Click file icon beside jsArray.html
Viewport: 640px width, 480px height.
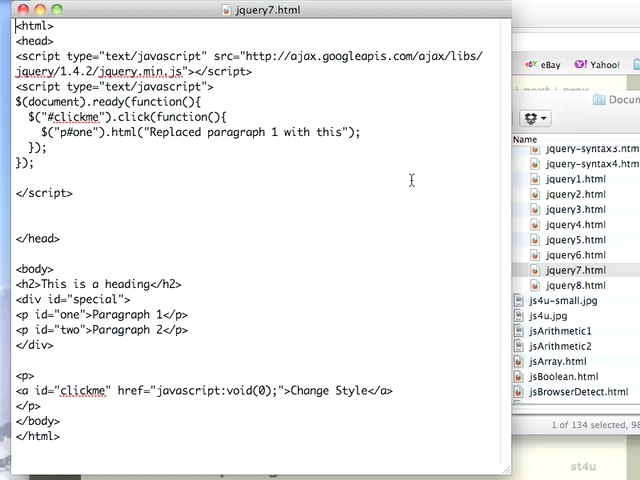click(x=518, y=361)
